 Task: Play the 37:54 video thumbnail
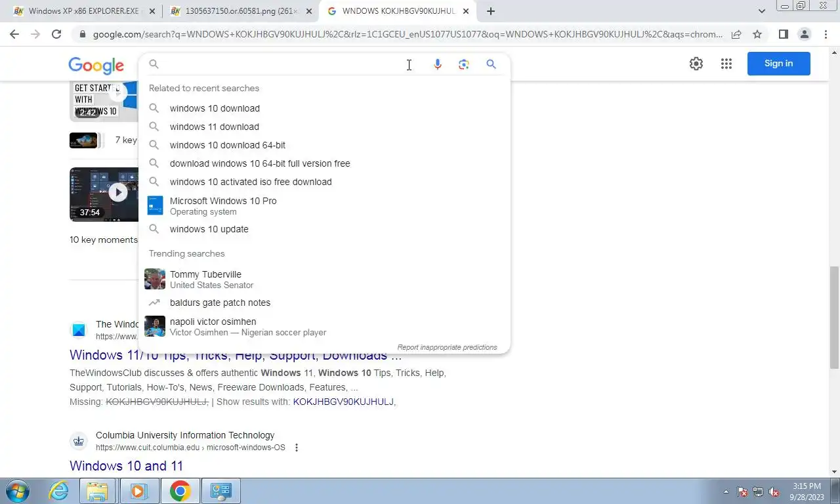(x=104, y=194)
